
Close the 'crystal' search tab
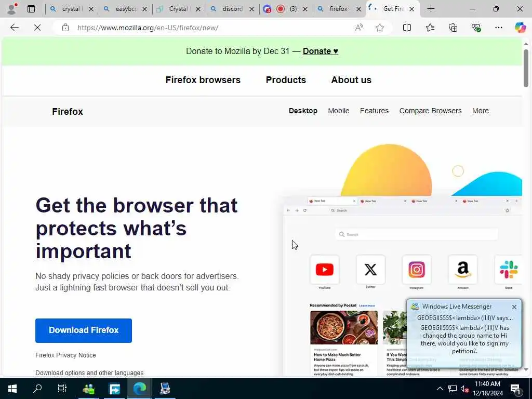91,9
